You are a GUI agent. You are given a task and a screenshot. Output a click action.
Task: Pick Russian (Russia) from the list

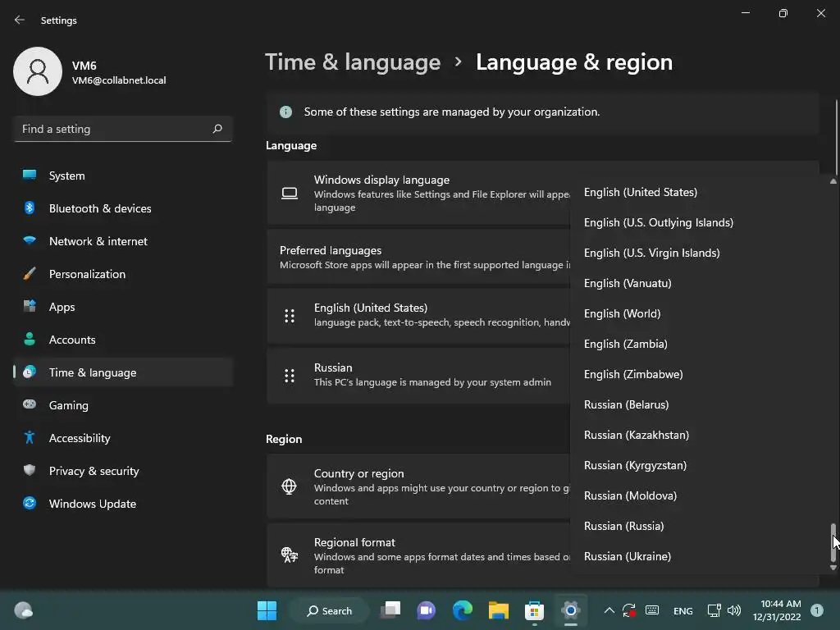(x=701, y=526)
